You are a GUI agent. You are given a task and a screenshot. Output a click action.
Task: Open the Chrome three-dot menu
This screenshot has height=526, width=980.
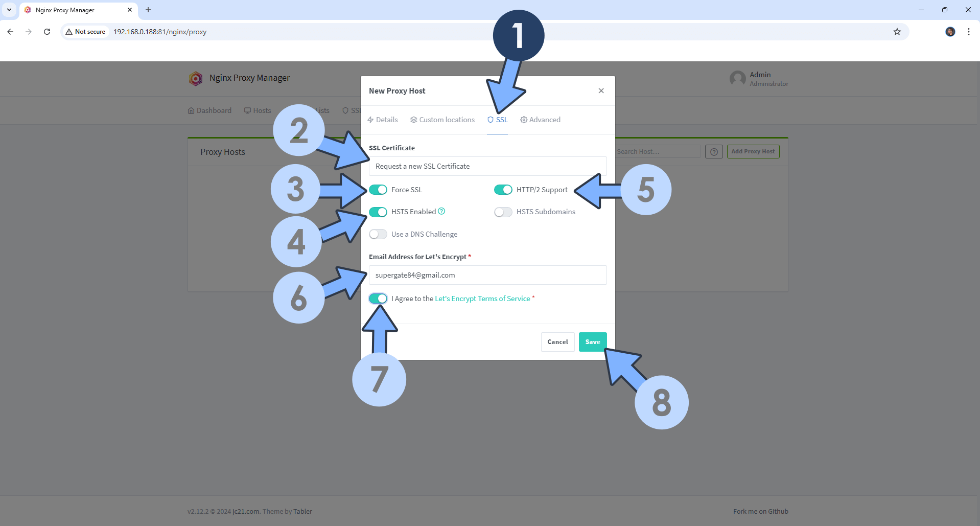tap(969, 32)
